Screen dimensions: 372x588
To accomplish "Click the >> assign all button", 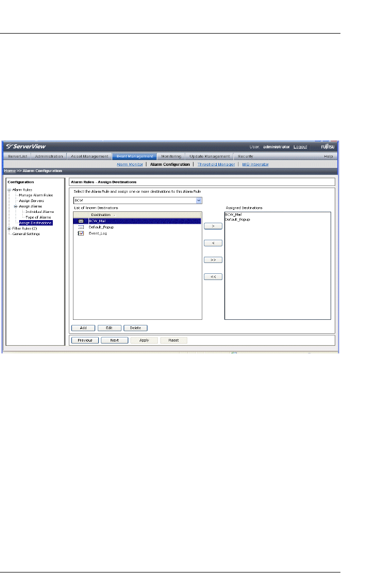I will tap(213, 260).
